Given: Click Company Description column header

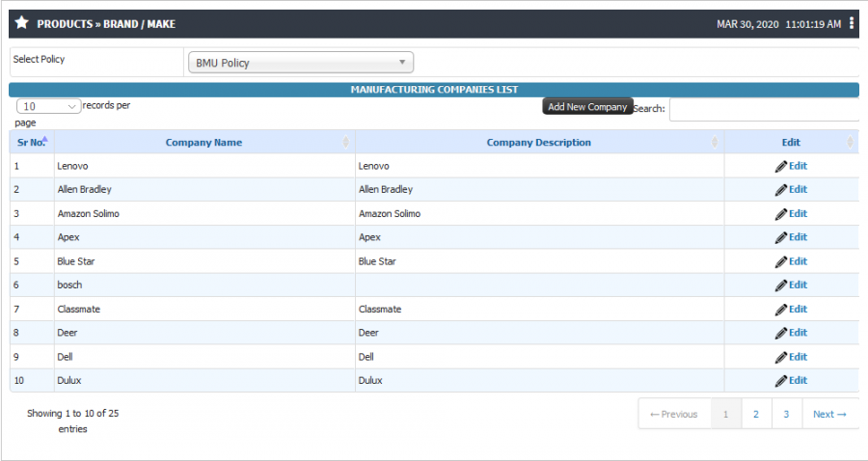Looking at the screenshot, I should tap(538, 142).
